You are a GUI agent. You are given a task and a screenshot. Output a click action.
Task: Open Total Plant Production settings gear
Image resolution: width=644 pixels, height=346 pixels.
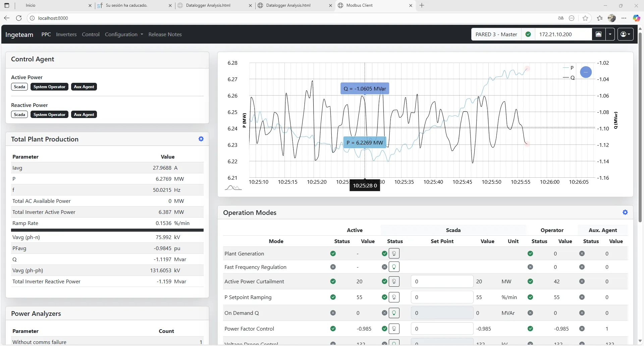201,139
